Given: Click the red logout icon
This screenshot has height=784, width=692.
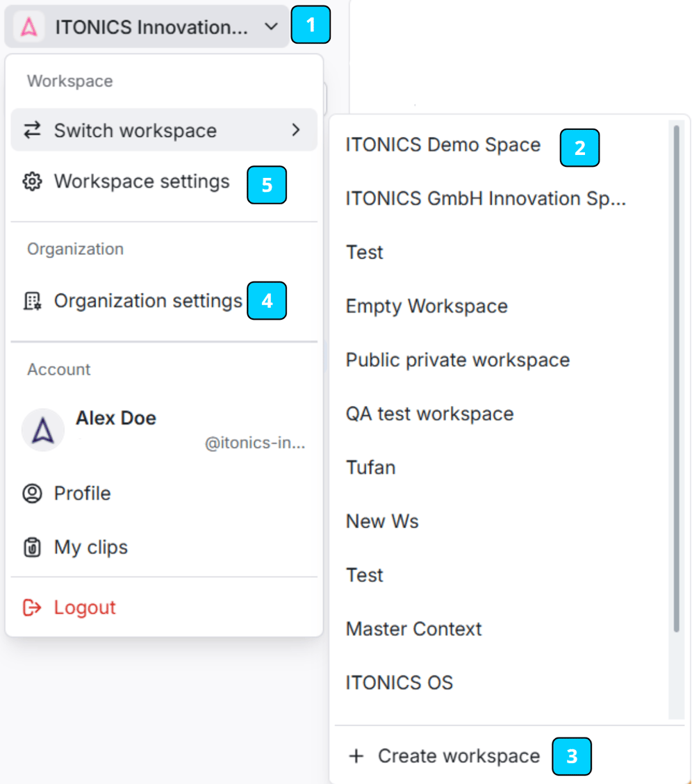Looking at the screenshot, I should [x=33, y=607].
